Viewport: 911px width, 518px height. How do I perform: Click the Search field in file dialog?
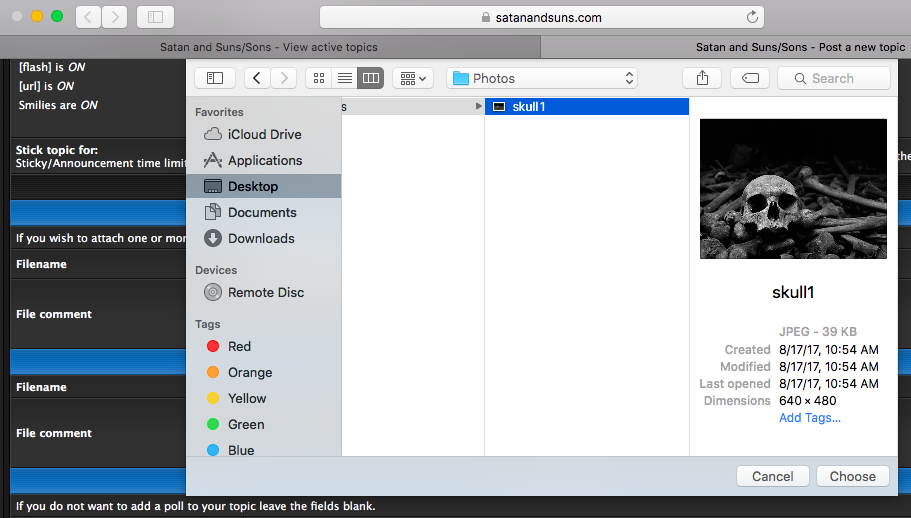(834, 78)
